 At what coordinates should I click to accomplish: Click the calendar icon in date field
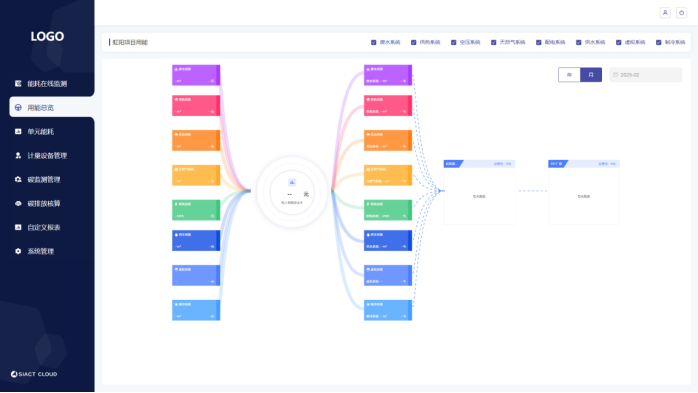click(x=616, y=75)
